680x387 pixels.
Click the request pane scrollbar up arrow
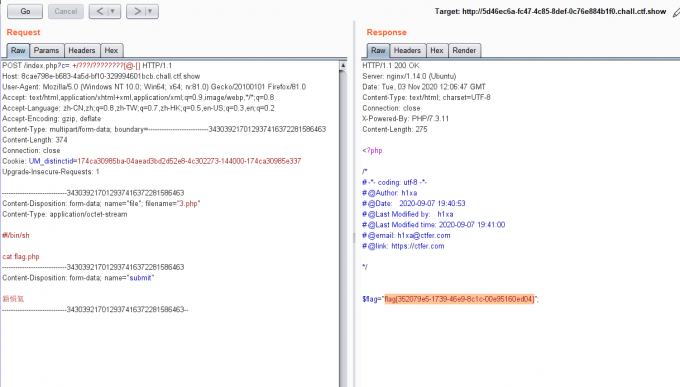click(x=343, y=65)
